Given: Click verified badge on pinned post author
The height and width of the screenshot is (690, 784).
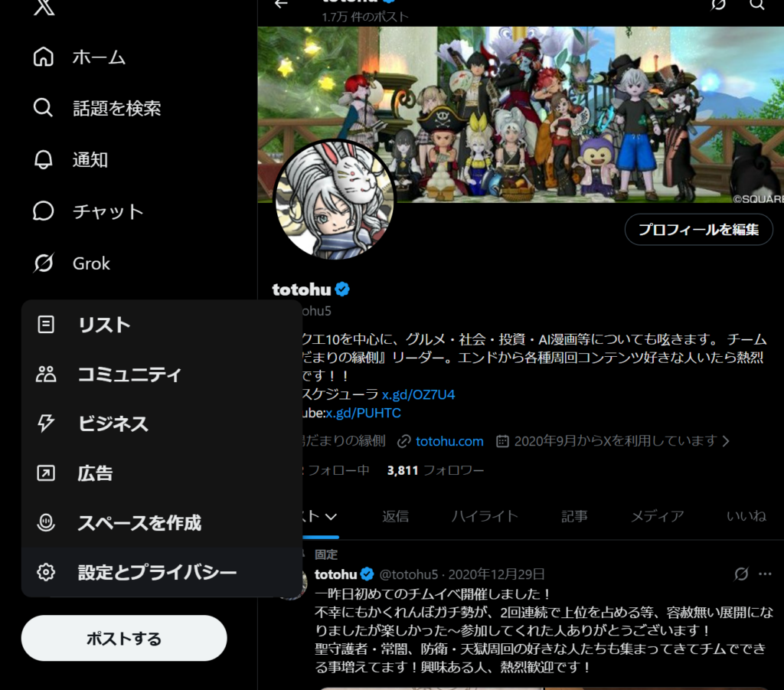Looking at the screenshot, I should [x=367, y=574].
